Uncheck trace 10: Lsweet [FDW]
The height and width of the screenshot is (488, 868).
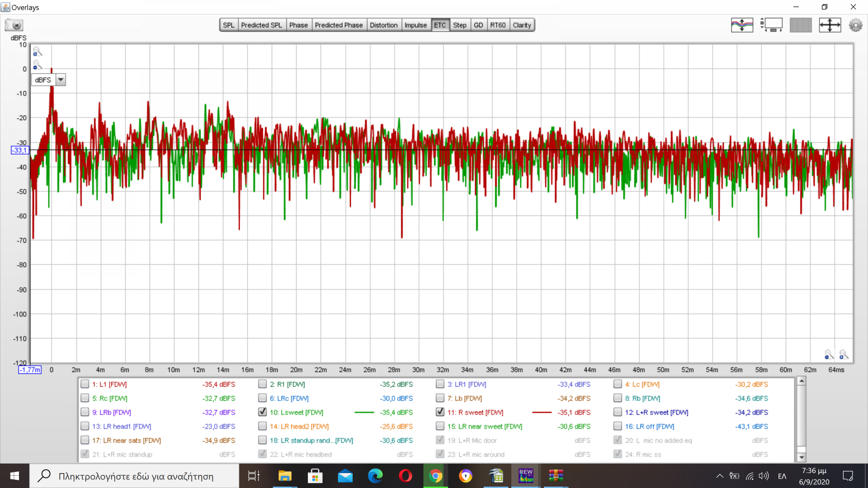click(262, 412)
